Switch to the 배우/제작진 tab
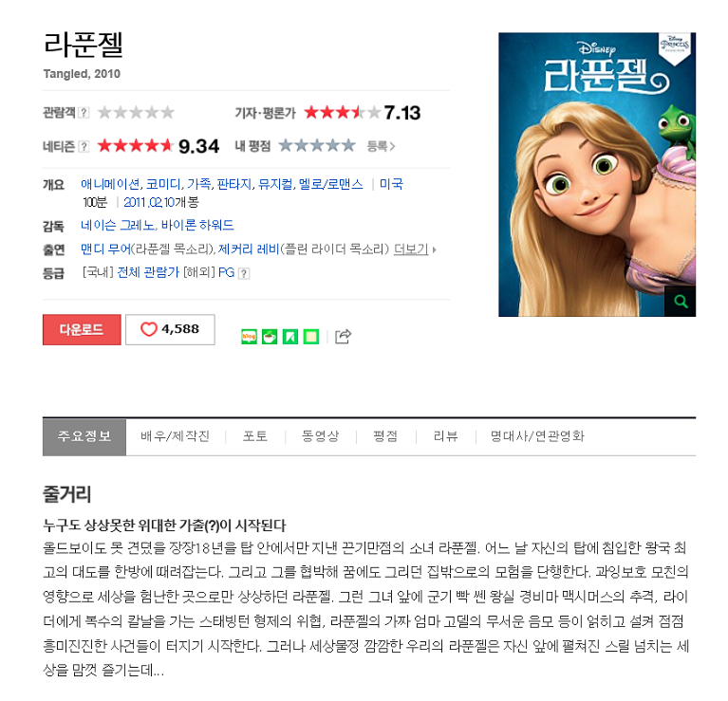The height and width of the screenshot is (701, 728). pyautogui.click(x=175, y=436)
